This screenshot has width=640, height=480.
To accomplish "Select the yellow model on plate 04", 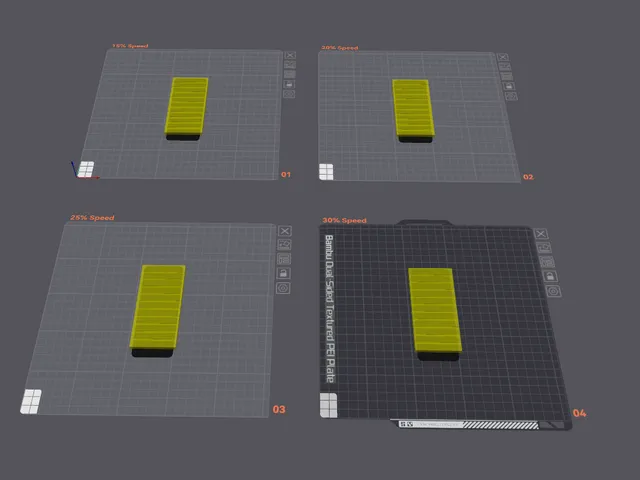I will coord(435,310).
